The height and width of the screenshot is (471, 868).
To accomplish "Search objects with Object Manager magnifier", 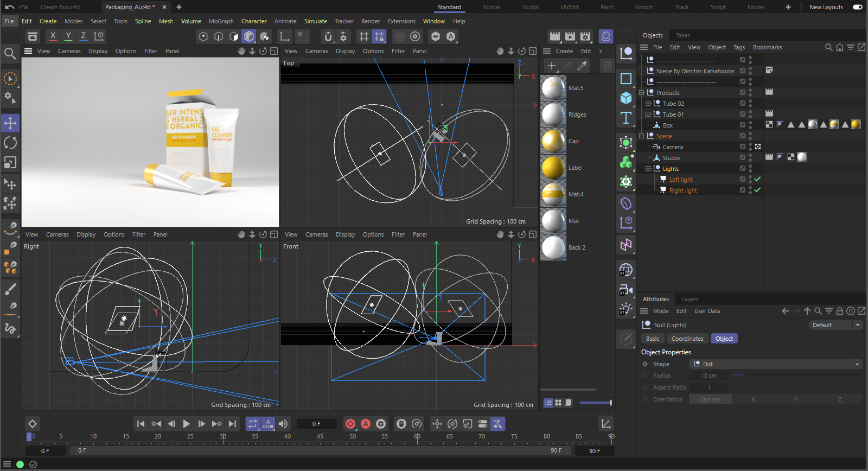I will click(x=828, y=47).
